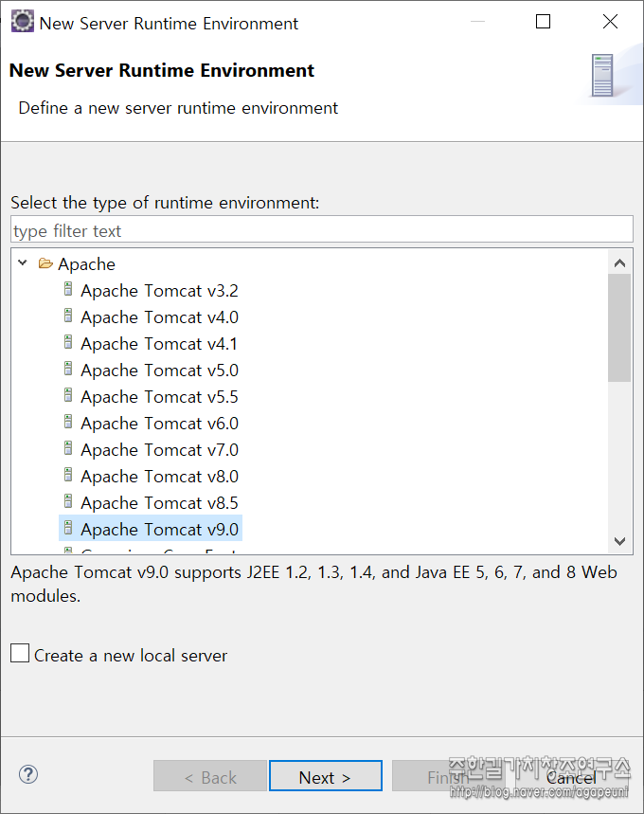Click the Apache Tomcat v5.0 server icon

click(x=68, y=369)
